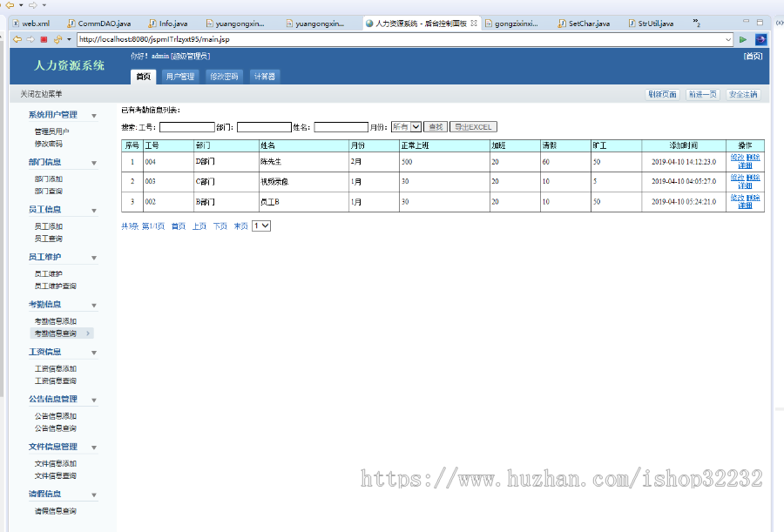Click the 刷新页面 button

coord(662,94)
